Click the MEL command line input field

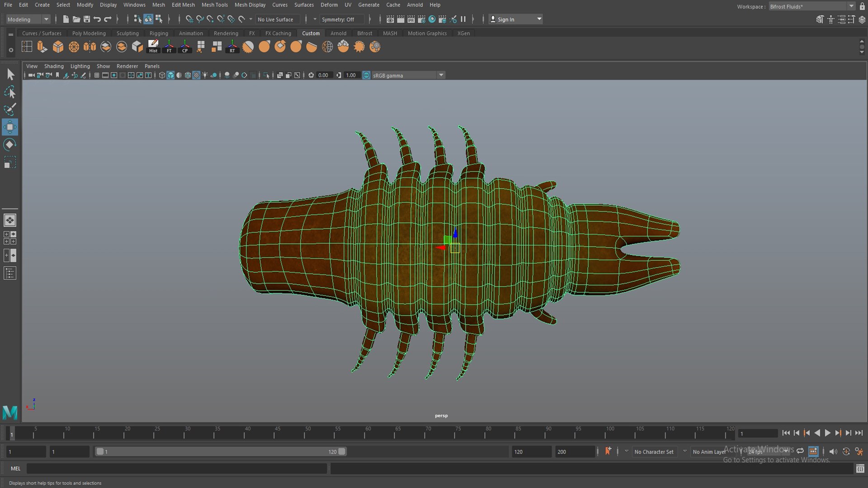pos(177,469)
